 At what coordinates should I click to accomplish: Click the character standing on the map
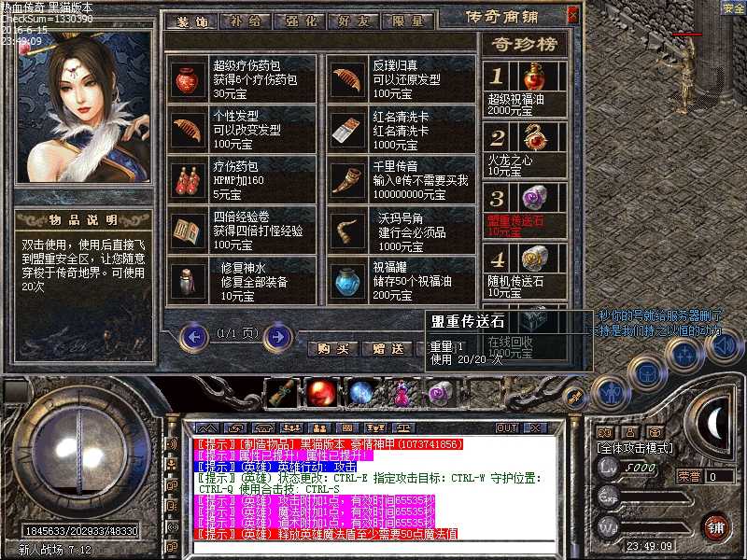(684, 77)
